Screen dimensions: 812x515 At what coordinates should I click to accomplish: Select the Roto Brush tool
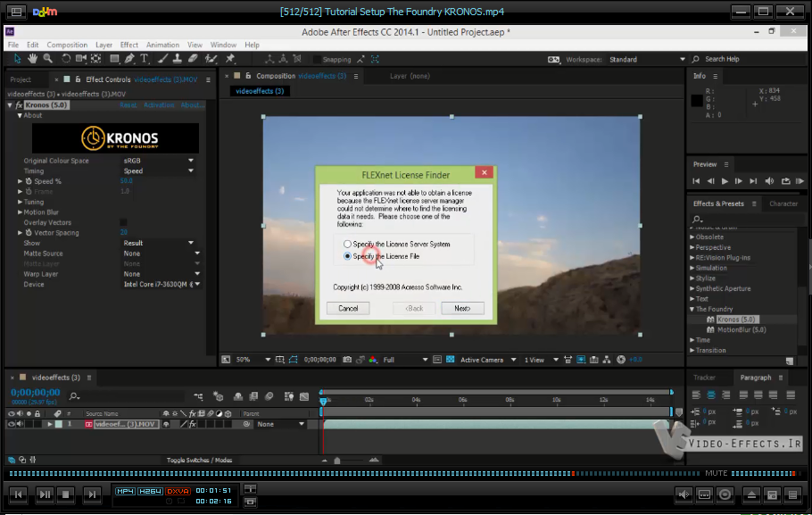click(211, 59)
